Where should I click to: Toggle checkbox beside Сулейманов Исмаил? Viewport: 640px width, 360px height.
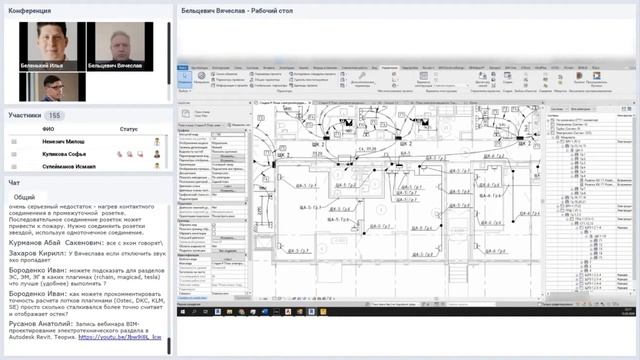pyautogui.click(x=14, y=167)
